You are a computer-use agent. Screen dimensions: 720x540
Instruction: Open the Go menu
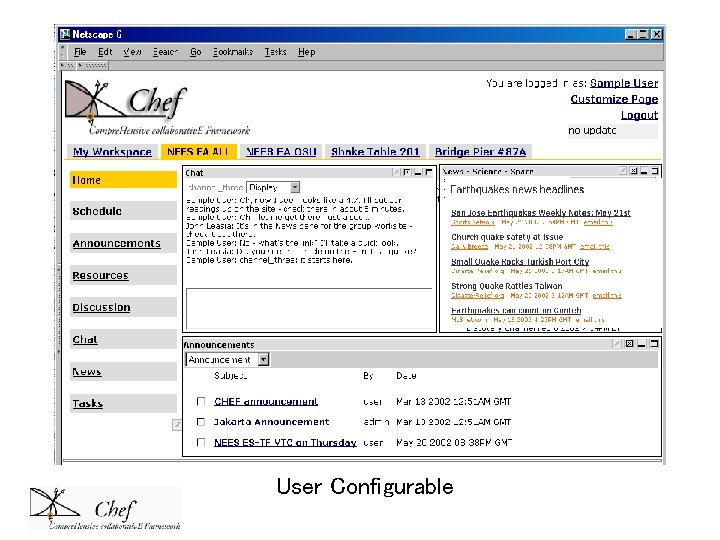(x=196, y=52)
